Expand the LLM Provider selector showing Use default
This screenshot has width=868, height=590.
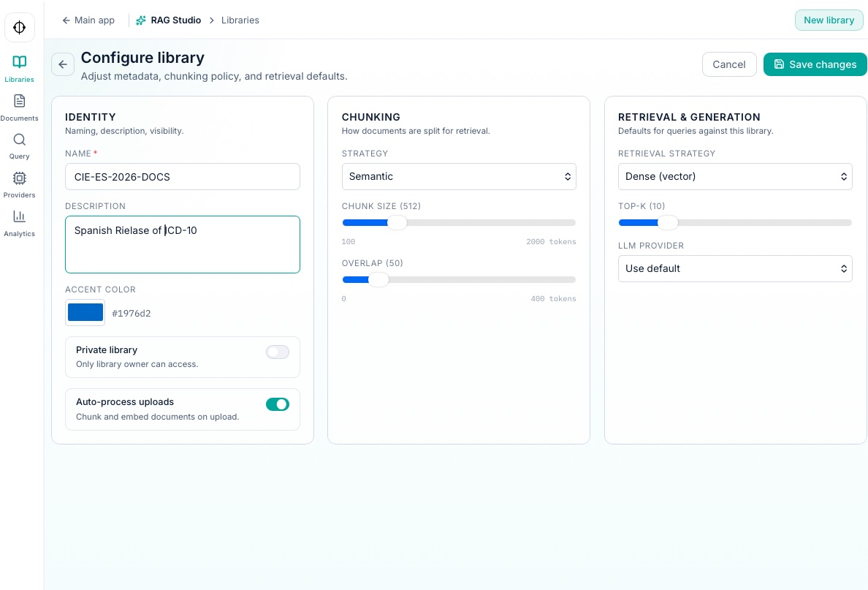[735, 268]
